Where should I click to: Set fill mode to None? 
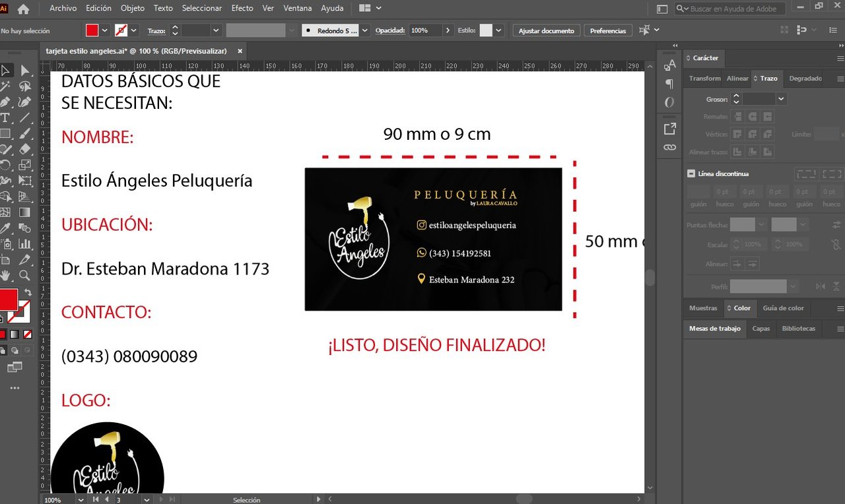pos(27,334)
